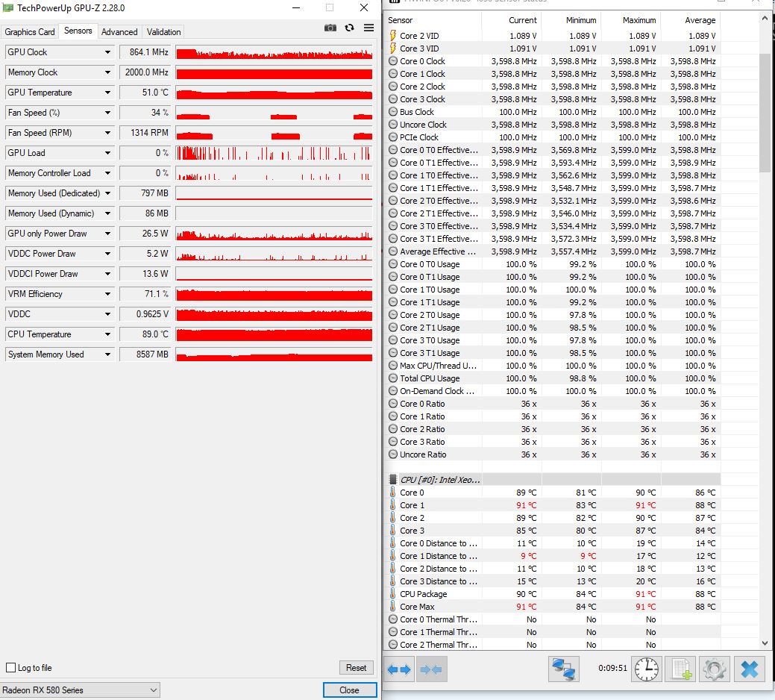Click the Core 1 Distance thermometer icon
The width and height of the screenshot is (775, 700).
(393, 556)
